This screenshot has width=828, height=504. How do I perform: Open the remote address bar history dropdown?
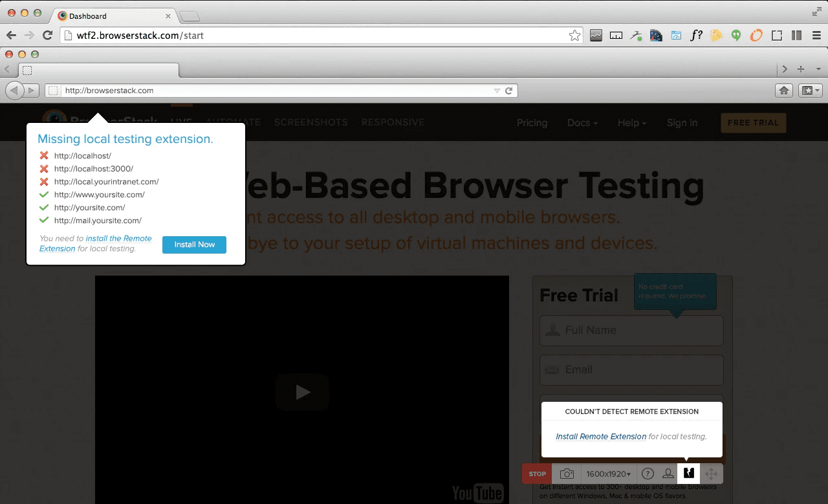[x=497, y=91]
